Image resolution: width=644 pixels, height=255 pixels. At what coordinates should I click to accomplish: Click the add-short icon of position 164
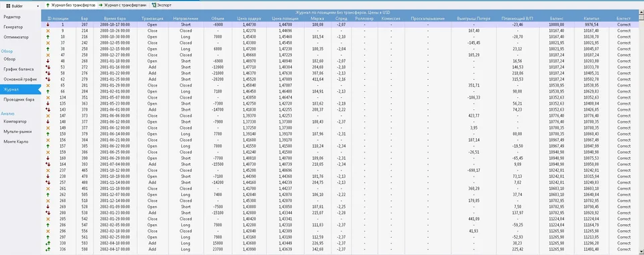tap(48, 164)
